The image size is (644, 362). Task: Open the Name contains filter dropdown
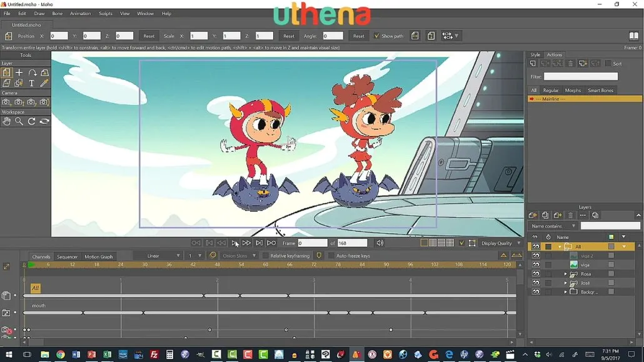point(553,226)
